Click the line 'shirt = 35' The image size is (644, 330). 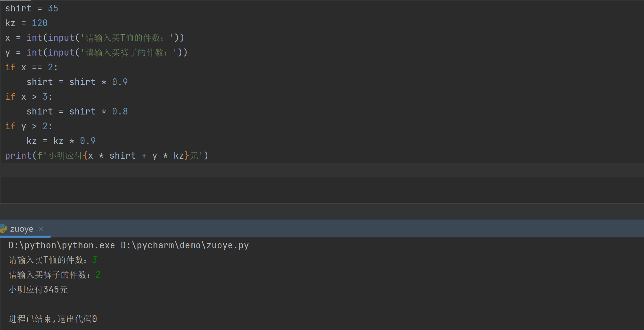tap(32, 8)
